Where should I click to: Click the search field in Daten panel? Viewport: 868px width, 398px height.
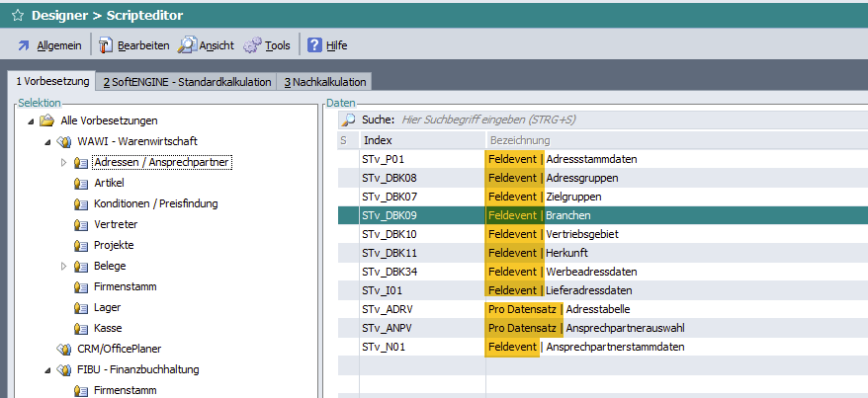click(x=593, y=119)
